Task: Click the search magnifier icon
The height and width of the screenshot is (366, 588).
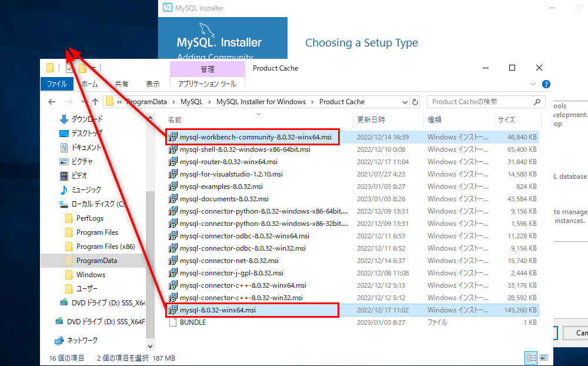Action: tap(537, 102)
